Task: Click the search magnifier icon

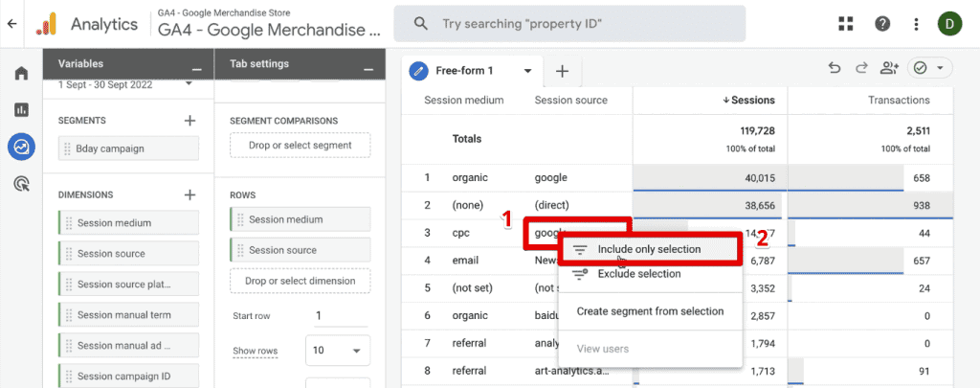Action: 421,24
